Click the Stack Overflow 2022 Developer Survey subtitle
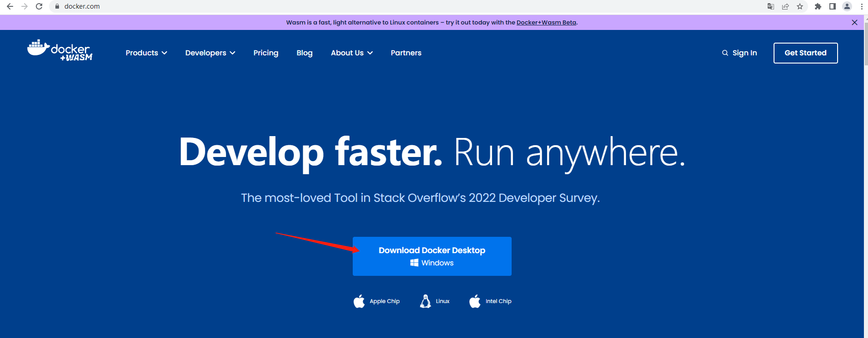 (420, 198)
